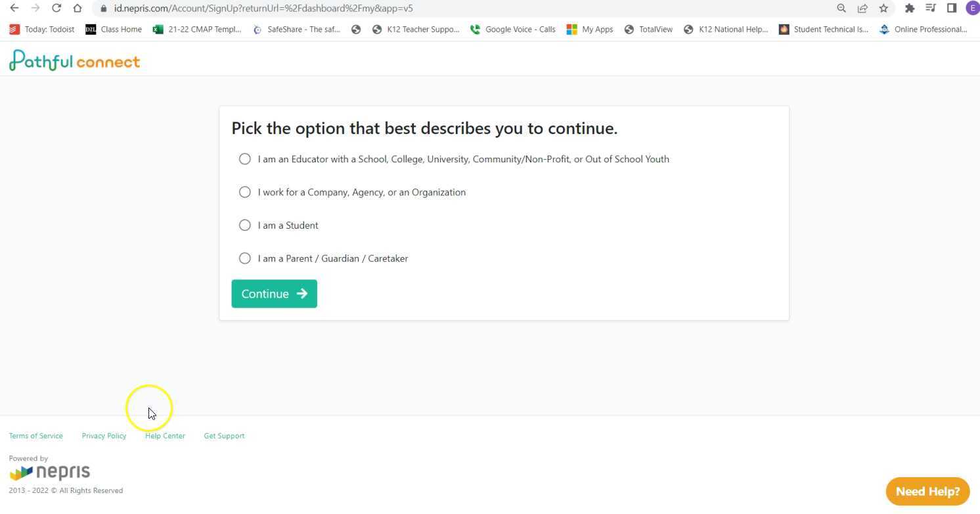This screenshot has width=980, height=514.
Task: Click the My Apps bookmark icon
Action: tap(571, 29)
